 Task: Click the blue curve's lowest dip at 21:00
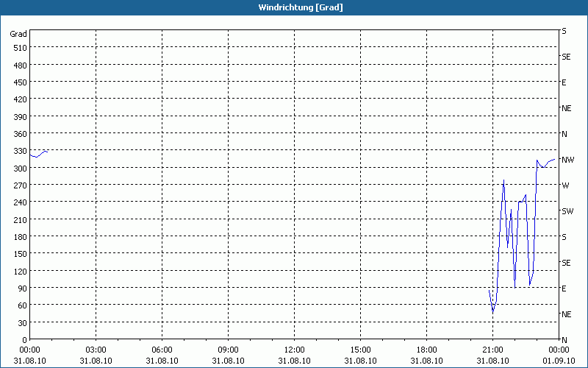492,312
